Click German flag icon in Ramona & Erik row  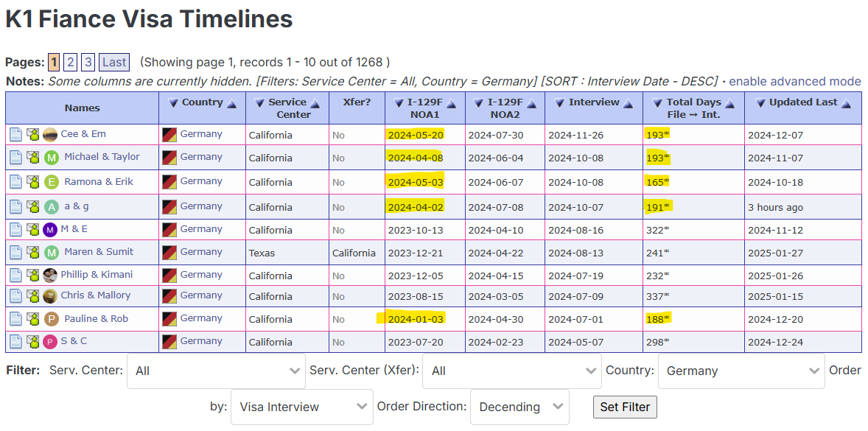click(x=169, y=182)
